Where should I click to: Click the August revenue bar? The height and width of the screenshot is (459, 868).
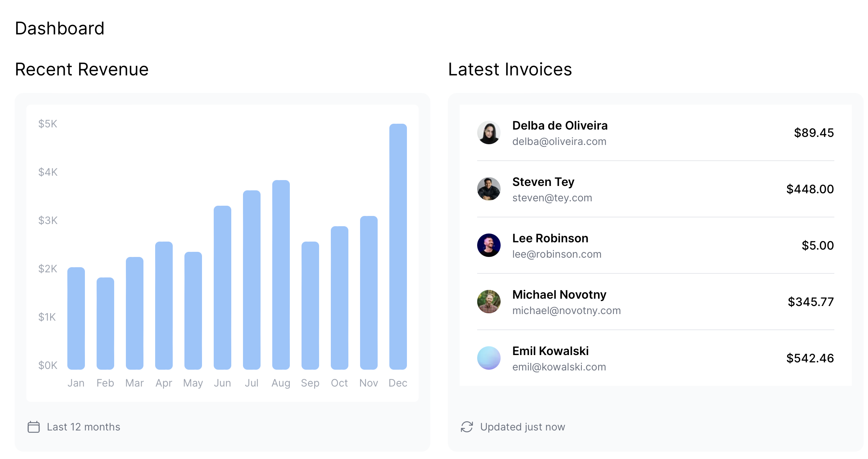[x=281, y=275]
